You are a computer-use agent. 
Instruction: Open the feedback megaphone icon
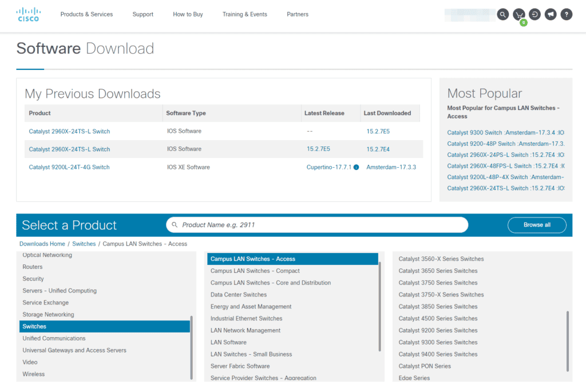click(x=551, y=14)
